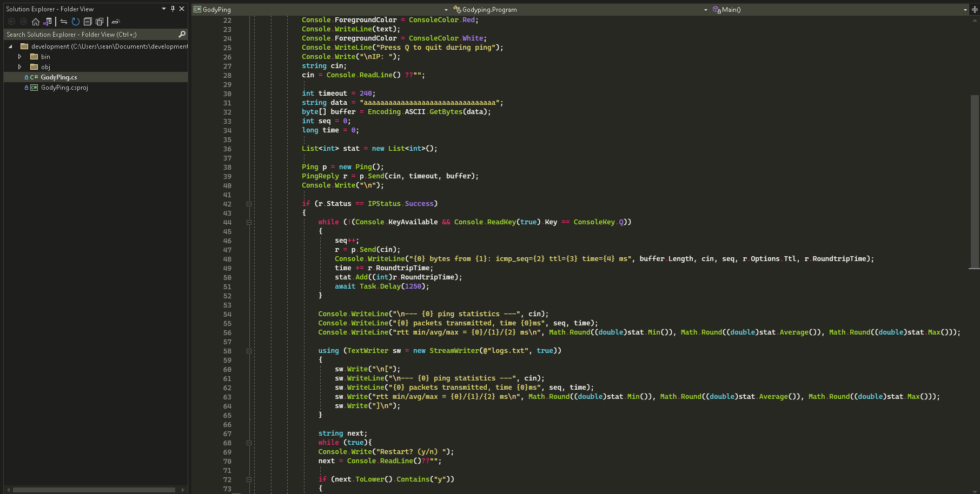Open the Solution Explorer window position menu
The width and height of the screenshot is (980, 494).
[x=164, y=9]
